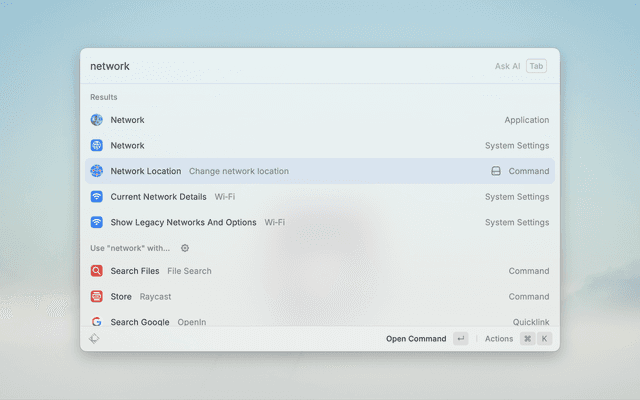This screenshot has height=400, width=640.
Task: Click the search field containing "network"
Action: tap(280, 67)
